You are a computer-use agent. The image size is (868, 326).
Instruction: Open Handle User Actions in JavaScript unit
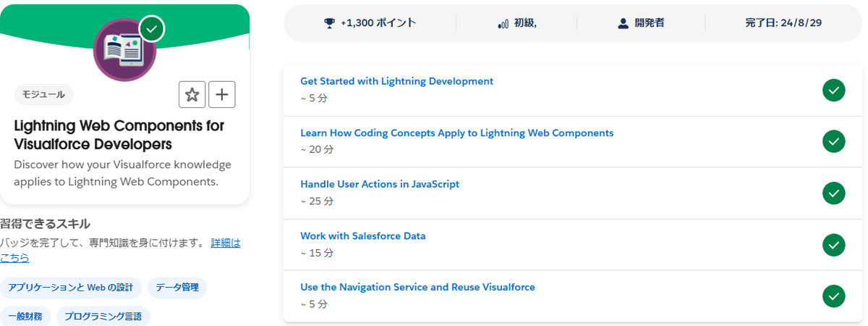pos(380,184)
